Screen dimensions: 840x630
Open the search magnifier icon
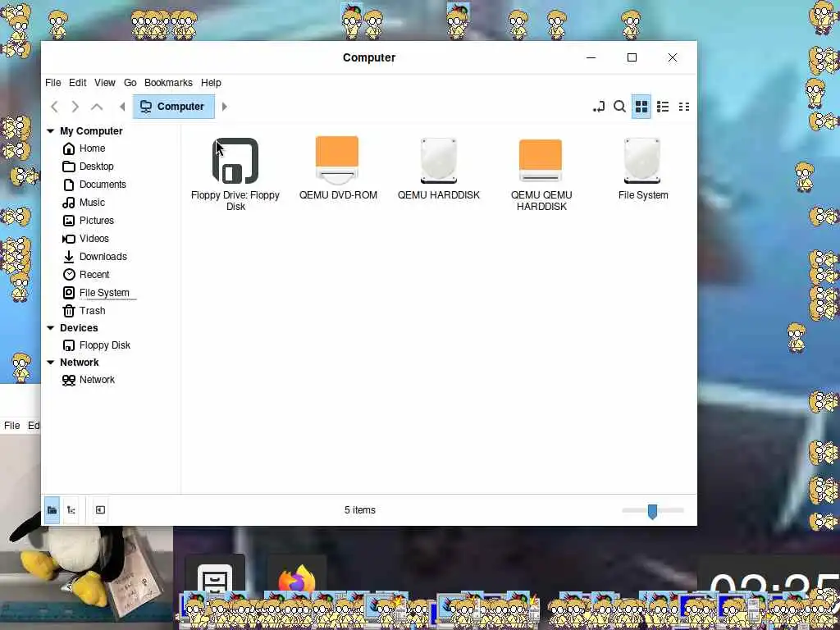[620, 107]
